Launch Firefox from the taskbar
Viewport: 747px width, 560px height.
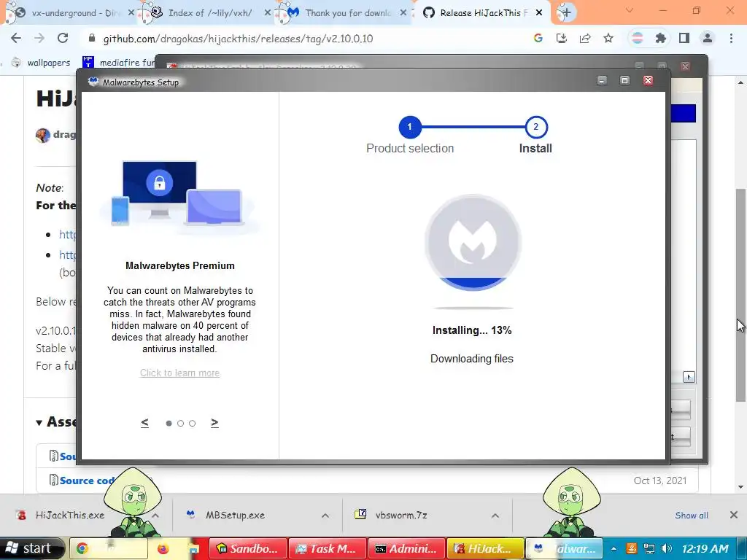point(163,548)
